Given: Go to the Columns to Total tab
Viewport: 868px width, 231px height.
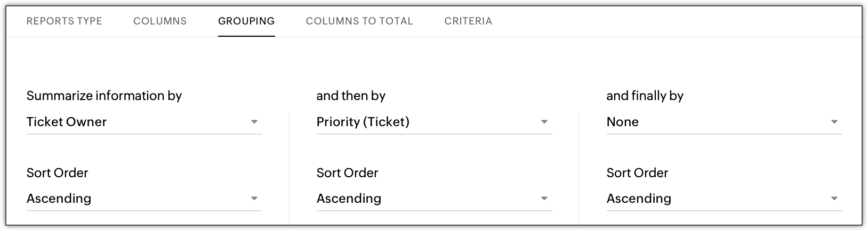Looking at the screenshot, I should tap(359, 21).
